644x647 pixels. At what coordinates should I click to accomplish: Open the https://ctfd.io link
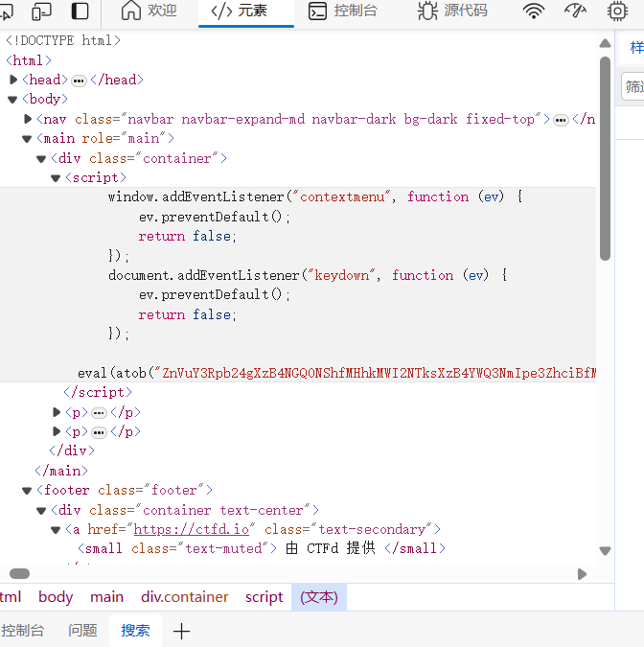coord(192,529)
